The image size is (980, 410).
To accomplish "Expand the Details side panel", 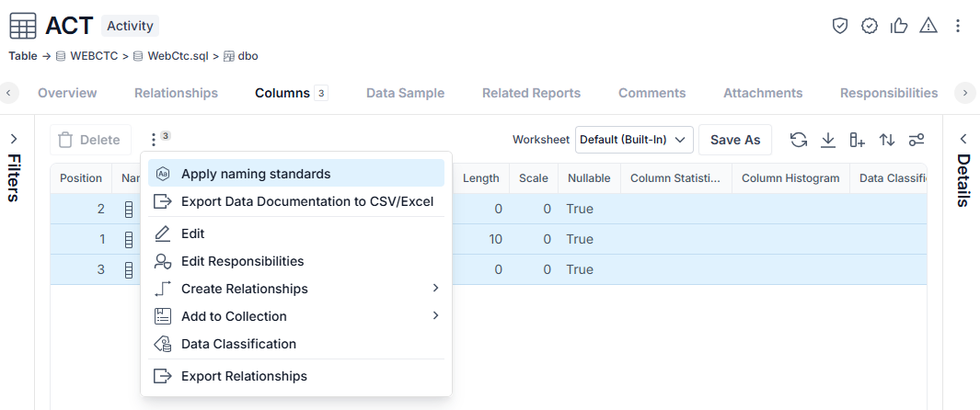I will coord(963,139).
